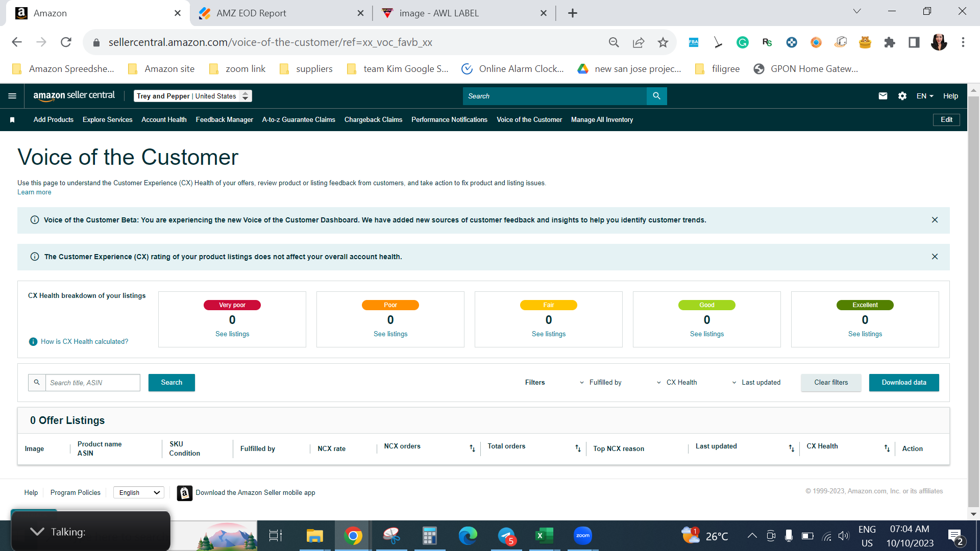Follow the Learn more link
980x551 pixels.
click(x=34, y=192)
